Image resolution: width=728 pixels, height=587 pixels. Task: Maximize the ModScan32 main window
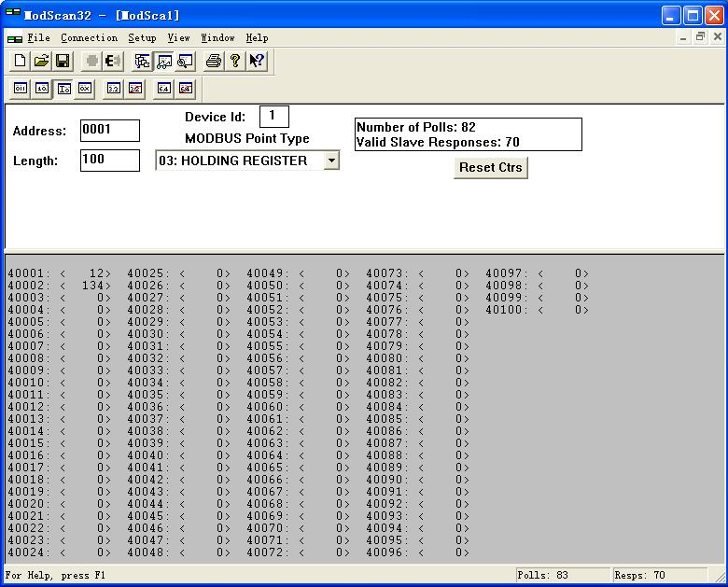tap(693, 16)
